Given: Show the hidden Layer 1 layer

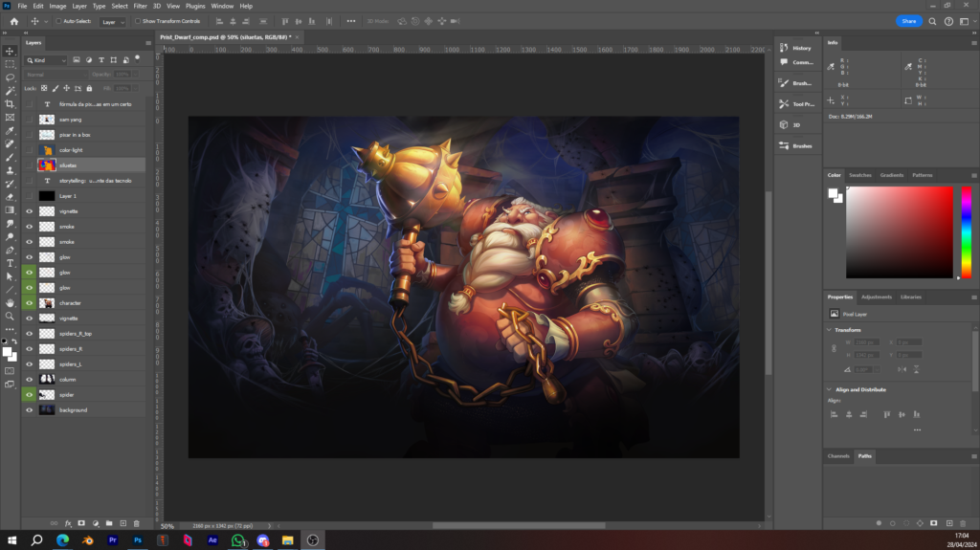Looking at the screenshot, I should coord(30,196).
